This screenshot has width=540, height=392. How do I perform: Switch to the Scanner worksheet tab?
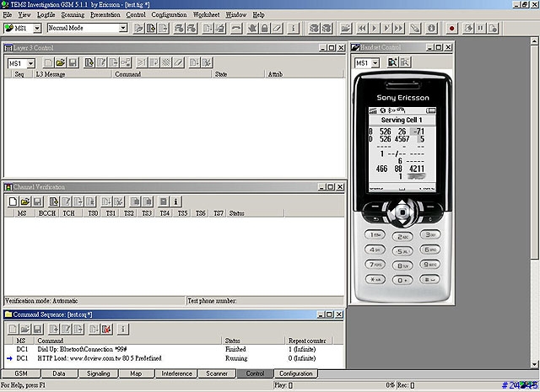coord(217,373)
